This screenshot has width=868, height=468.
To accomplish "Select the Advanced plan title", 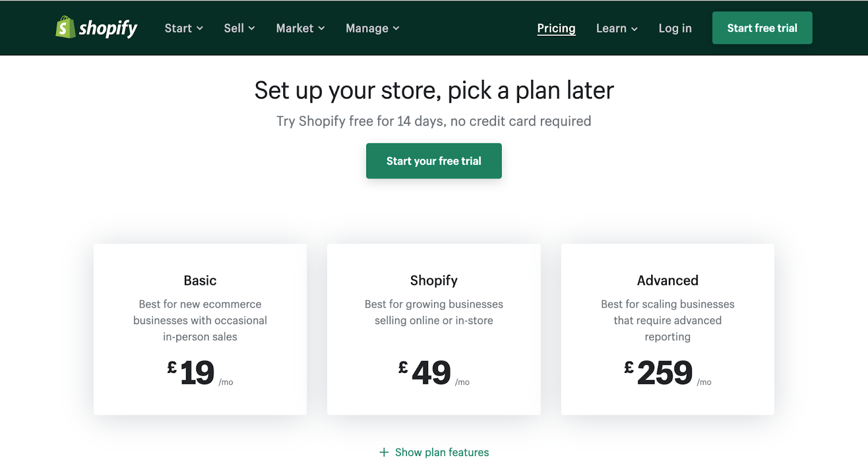I will click(668, 281).
